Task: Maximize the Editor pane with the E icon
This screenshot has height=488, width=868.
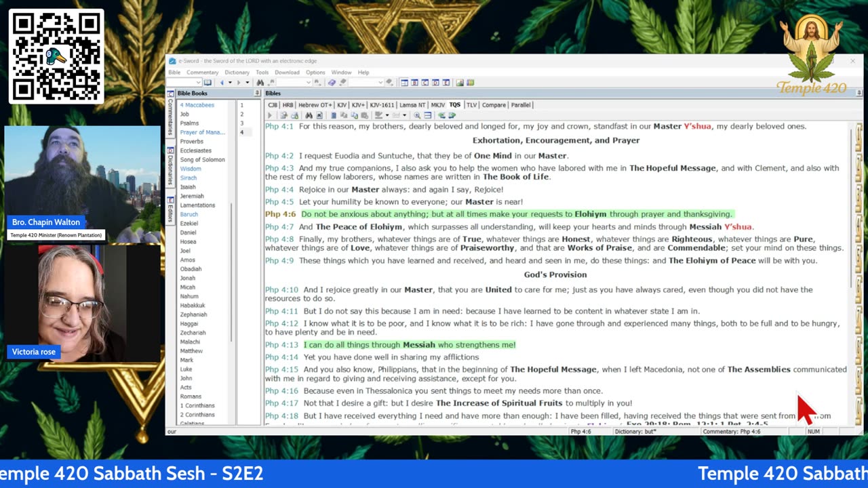Action: click(x=446, y=83)
